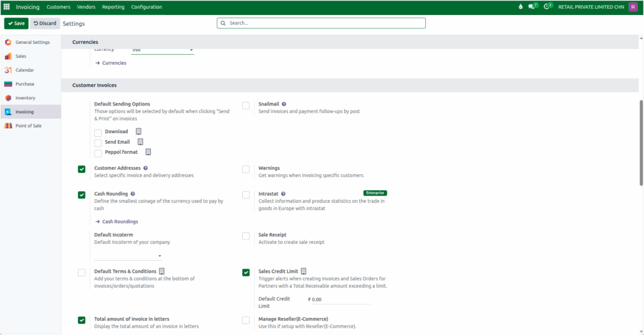
Task: Open the apps grid menu icon
Action: 6,6
